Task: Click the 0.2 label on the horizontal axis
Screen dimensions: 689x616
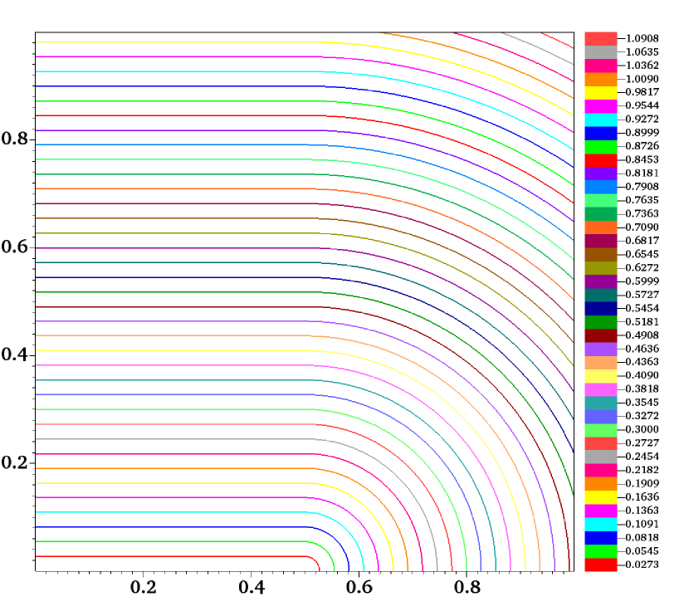Action: 144,588
